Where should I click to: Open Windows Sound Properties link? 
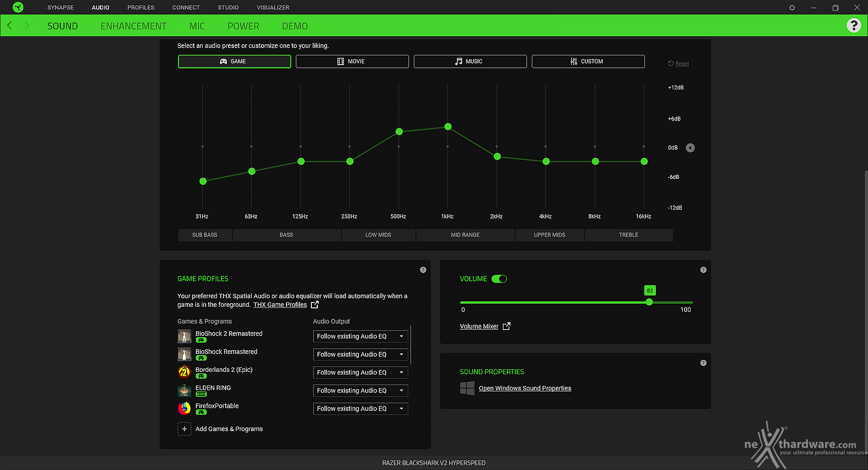525,388
